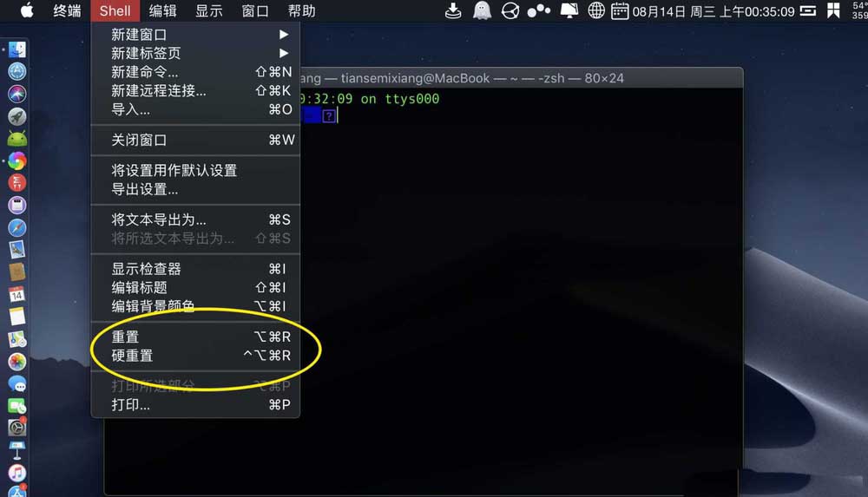Image resolution: width=868 pixels, height=497 pixels.
Task: Open the 编辑 menu in the menu bar
Action: pyautogui.click(x=163, y=11)
